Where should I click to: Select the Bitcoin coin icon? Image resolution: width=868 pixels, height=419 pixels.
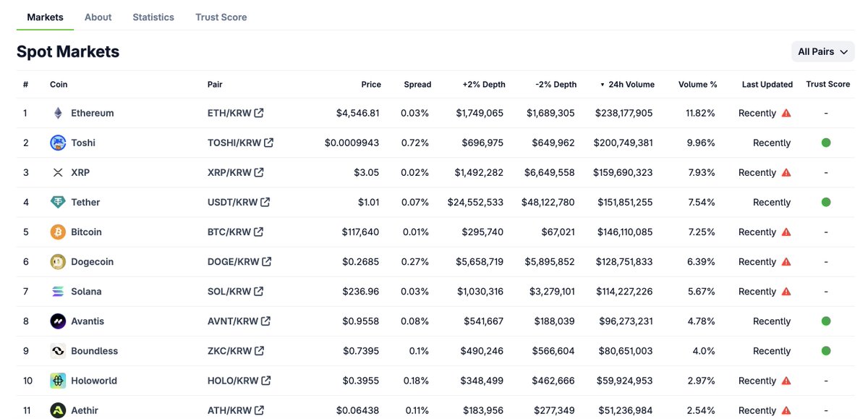tap(58, 232)
